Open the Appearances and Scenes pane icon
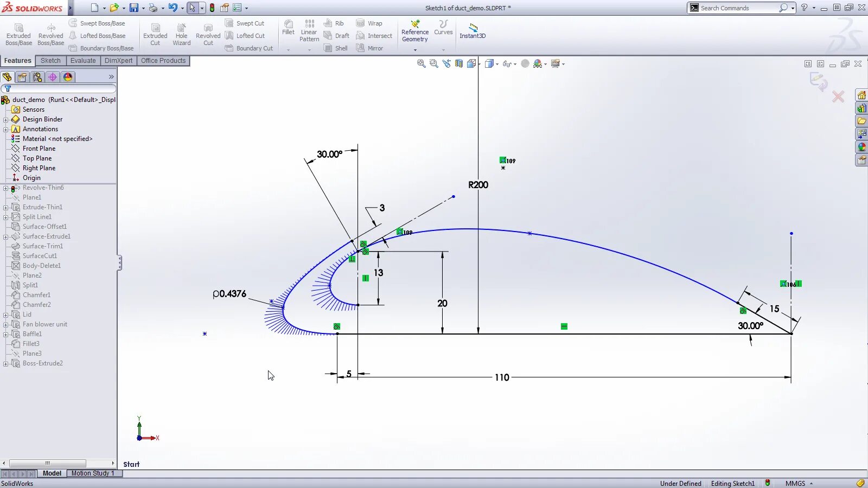Screen dimensions: 868x488 tap(861, 147)
